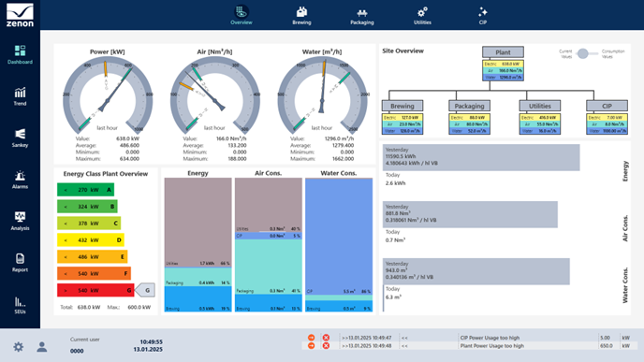Select the Brewing node in Site Overview

pyautogui.click(x=402, y=106)
